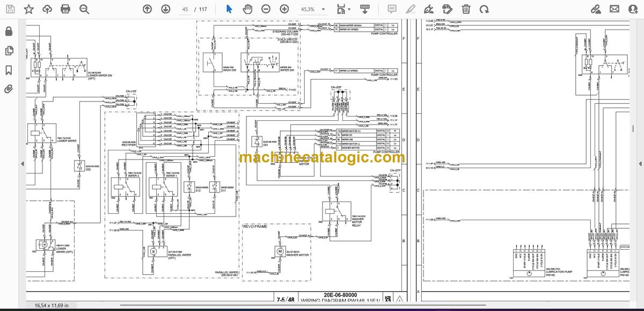This screenshot has width=644, height=311.
Task: Select the arrow selection tool
Action: [229, 9]
